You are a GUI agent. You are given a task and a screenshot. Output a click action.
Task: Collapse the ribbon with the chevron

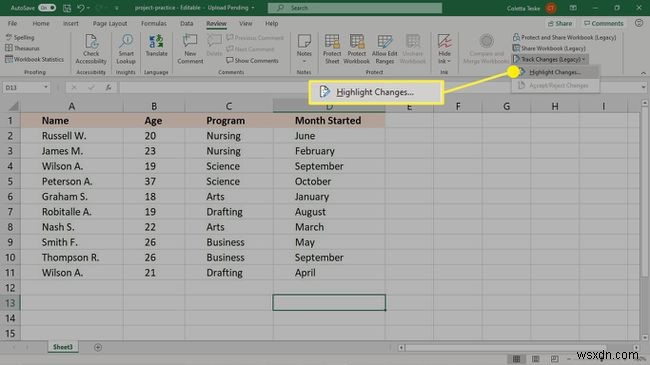[643, 73]
